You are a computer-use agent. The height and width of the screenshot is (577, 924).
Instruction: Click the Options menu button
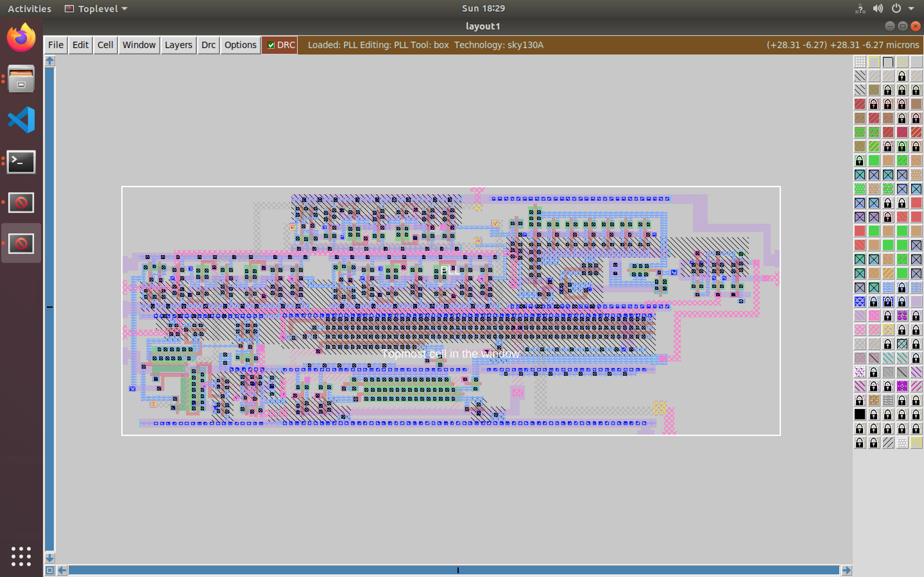[240, 45]
